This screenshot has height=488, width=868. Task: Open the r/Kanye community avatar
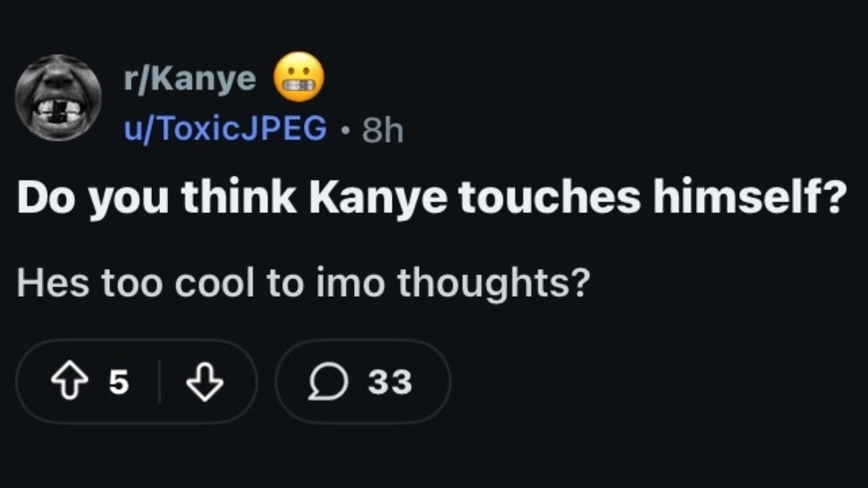[x=58, y=98]
